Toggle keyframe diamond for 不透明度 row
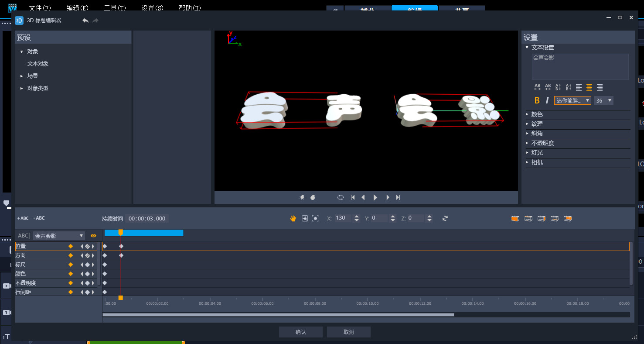Image resolution: width=644 pixels, height=344 pixels. (71, 283)
